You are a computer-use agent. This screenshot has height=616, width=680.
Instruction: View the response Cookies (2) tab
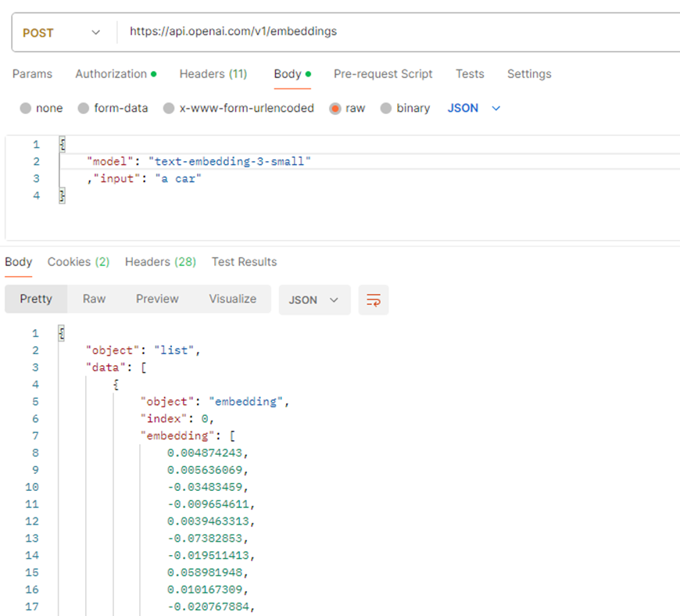tap(78, 262)
